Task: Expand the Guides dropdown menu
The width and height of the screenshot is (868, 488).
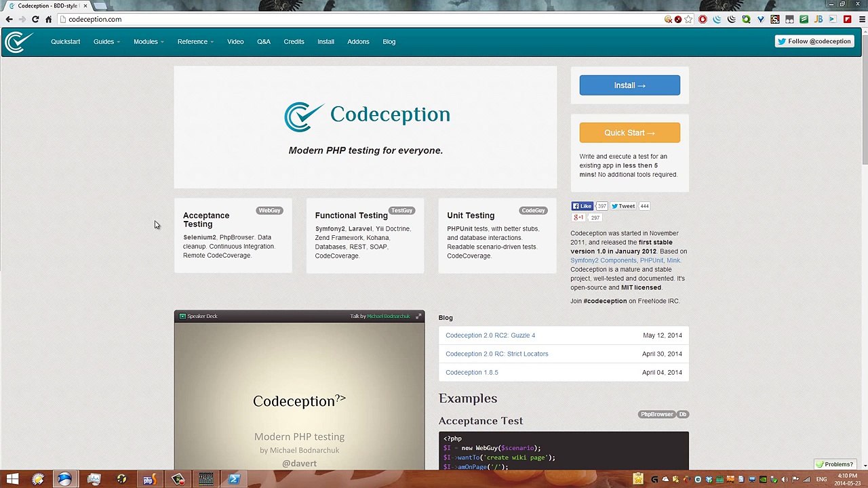Action: tap(106, 42)
